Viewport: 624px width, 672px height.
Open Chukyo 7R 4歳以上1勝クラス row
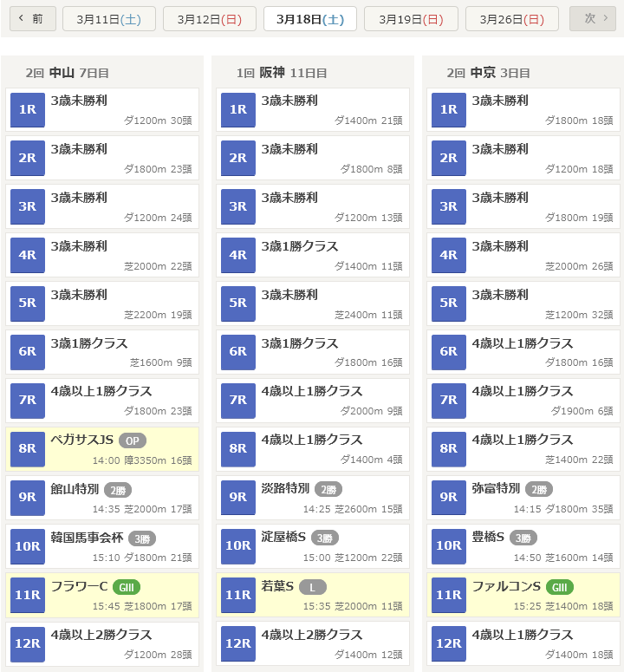pos(523,401)
